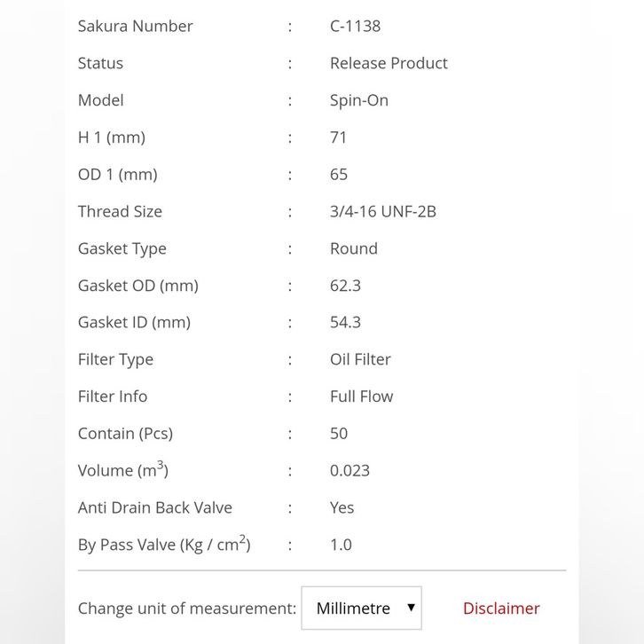Click the Spin-On model value
The width and height of the screenshot is (644, 644).
[x=359, y=100]
